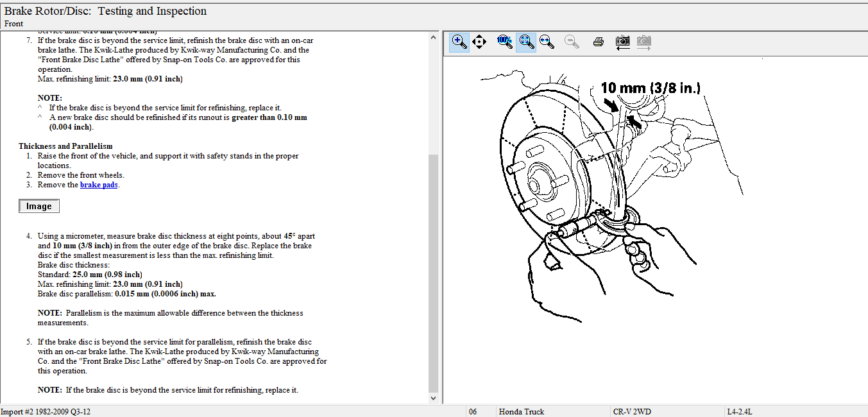
Task: Click the Honda Truck status bar field
Action: [521, 411]
